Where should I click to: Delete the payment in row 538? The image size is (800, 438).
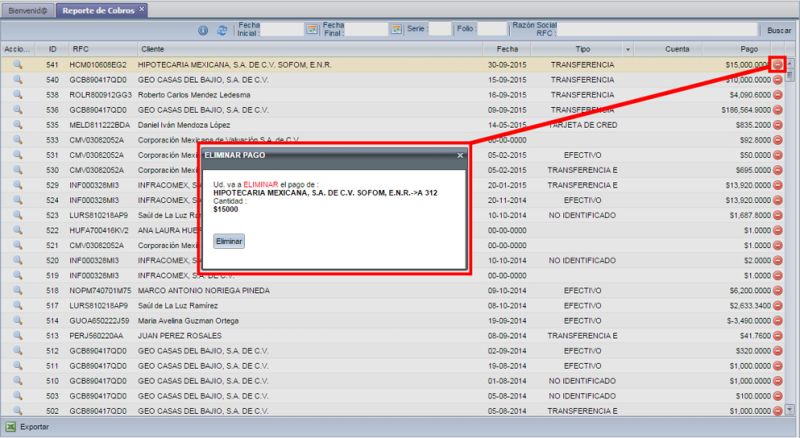tap(778, 94)
